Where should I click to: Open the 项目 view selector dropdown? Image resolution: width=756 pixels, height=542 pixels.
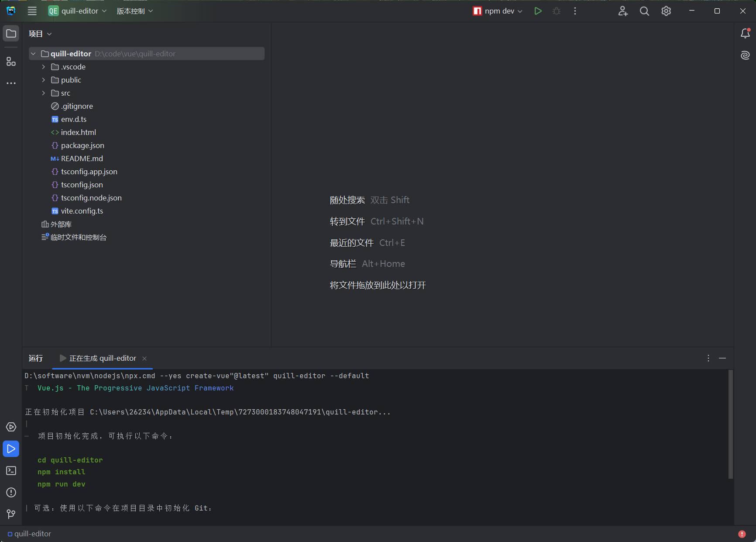tap(40, 34)
